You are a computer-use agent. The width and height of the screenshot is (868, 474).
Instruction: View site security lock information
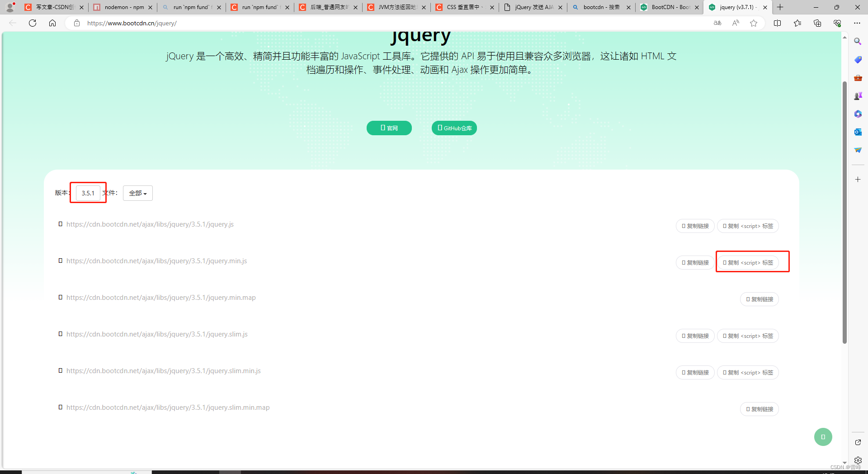coord(77,23)
